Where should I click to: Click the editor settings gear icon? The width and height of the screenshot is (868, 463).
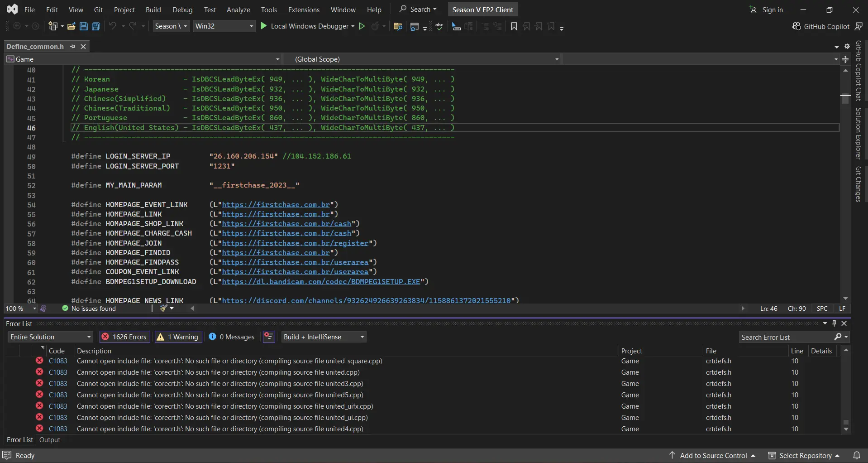847,46
